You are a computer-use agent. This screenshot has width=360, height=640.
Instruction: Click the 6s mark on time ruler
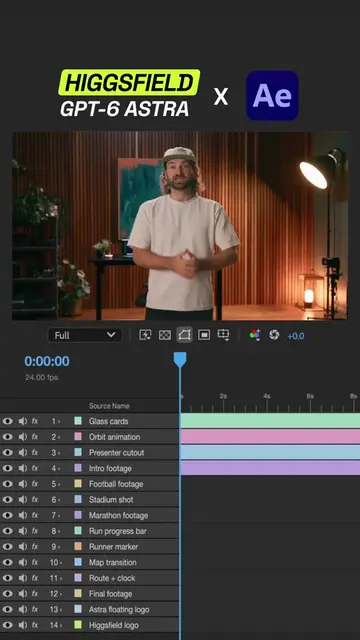[310, 396]
